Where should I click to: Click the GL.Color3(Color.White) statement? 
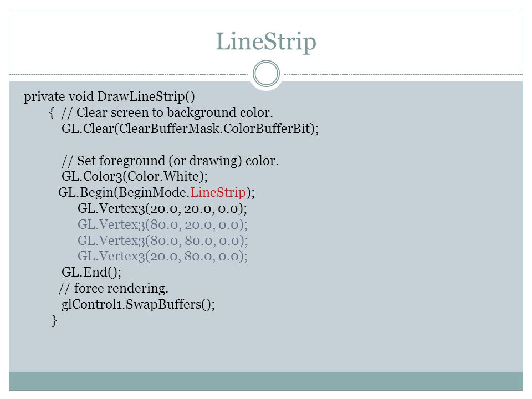click(135, 176)
